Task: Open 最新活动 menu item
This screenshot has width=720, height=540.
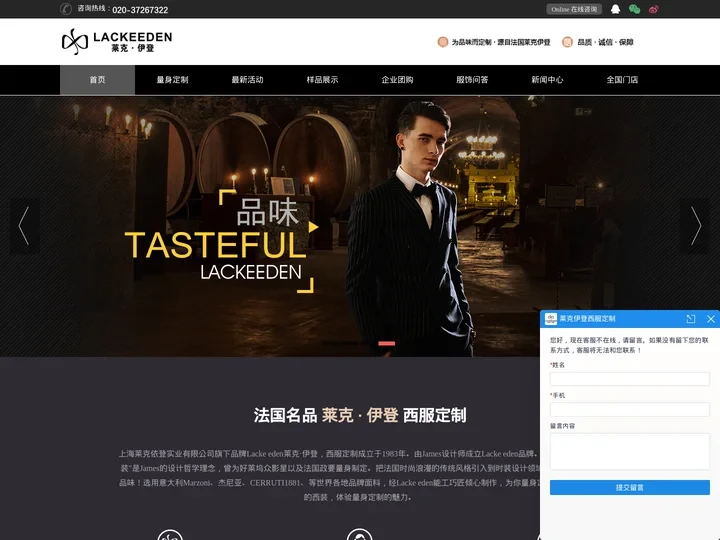Action: [x=247, y=79]
